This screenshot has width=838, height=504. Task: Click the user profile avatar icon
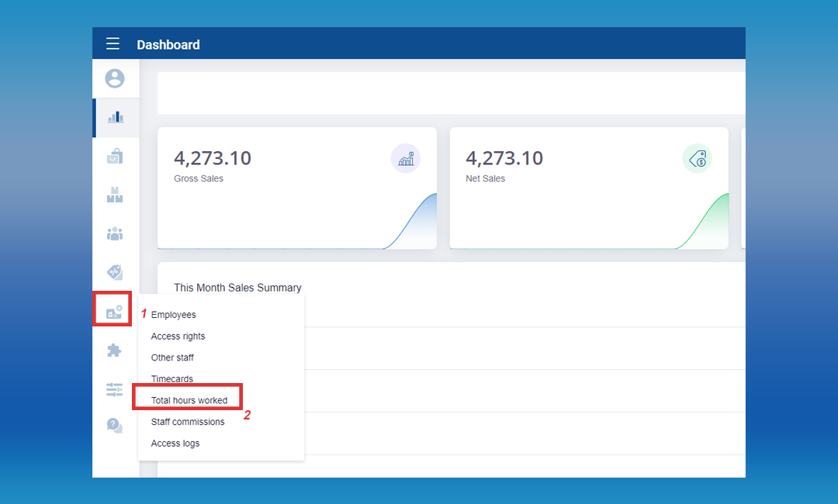(x=115, y=78)
